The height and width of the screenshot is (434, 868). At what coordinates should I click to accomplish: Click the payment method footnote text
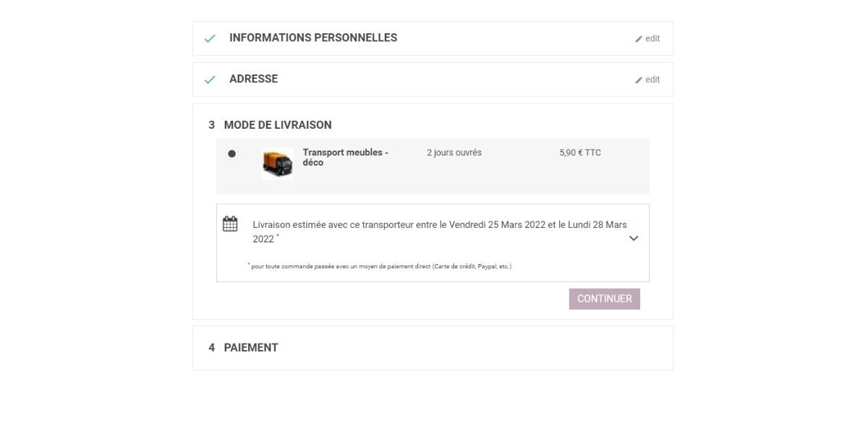point(380,266)
